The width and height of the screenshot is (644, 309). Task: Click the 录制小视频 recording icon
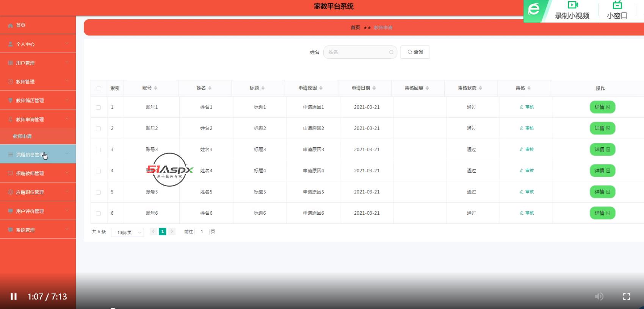(x=572, y=5)
